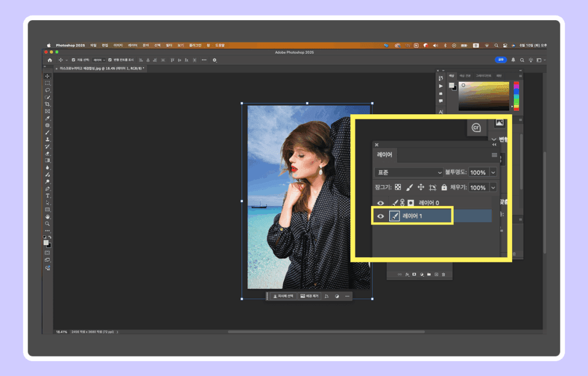This screenshot has height=376, width=588.
Task: Hide 레이어 1 using its eye icon
Action: [380, 216]
